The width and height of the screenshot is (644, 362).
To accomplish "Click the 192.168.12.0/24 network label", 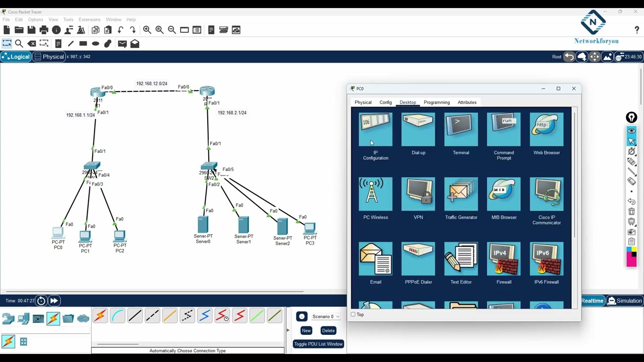I will pyautogui.click(x=151, y=83).
